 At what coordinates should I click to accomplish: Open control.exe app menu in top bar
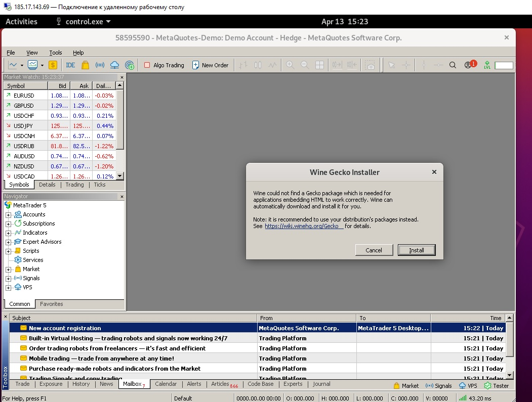coord(84,22)
